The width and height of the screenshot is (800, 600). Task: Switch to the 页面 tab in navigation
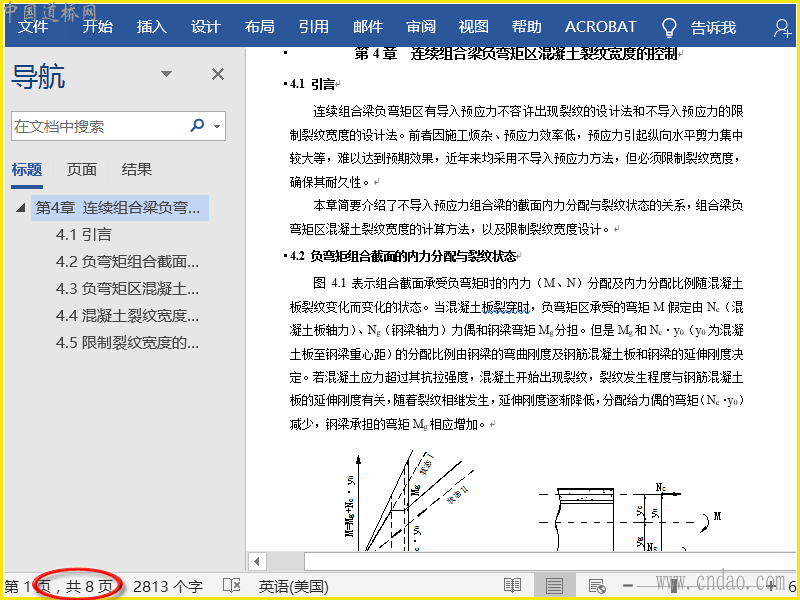[82, 169]
